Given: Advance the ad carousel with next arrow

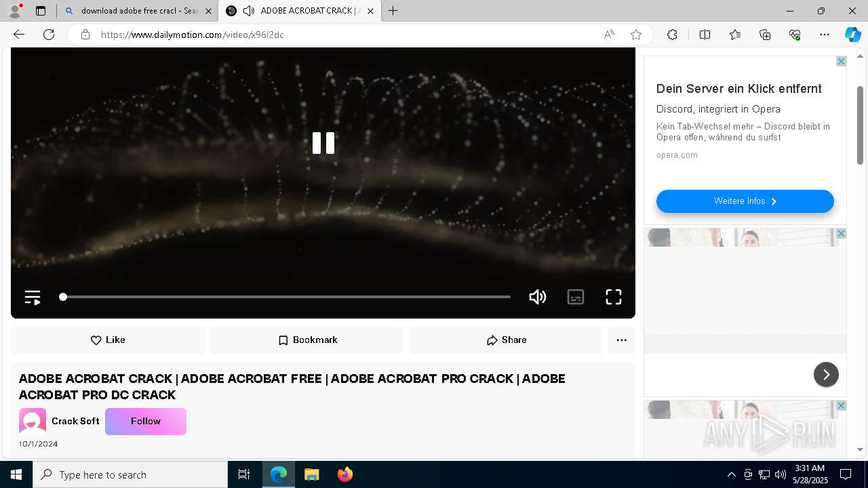Looking at the screenshot, I should tap(826, 374).
